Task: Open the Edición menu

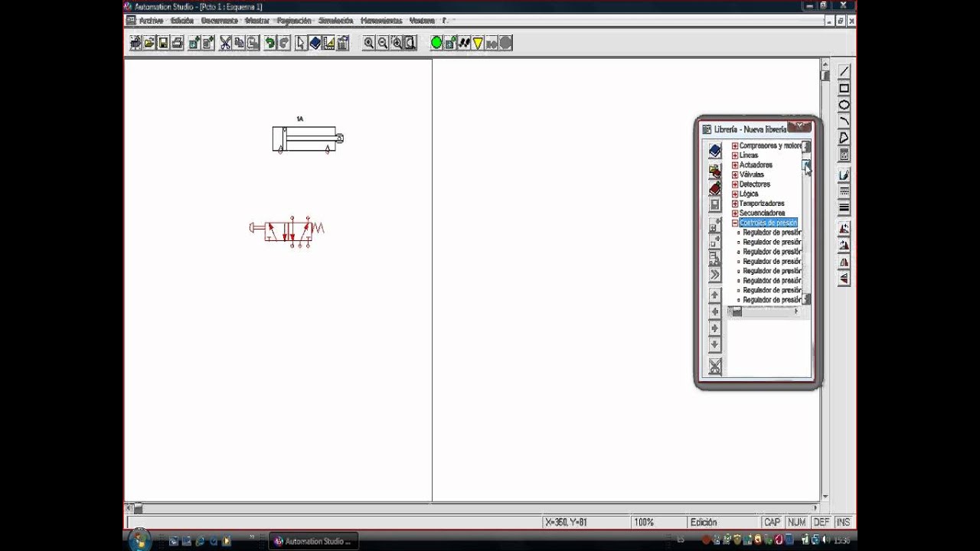Action: [182, 21]
